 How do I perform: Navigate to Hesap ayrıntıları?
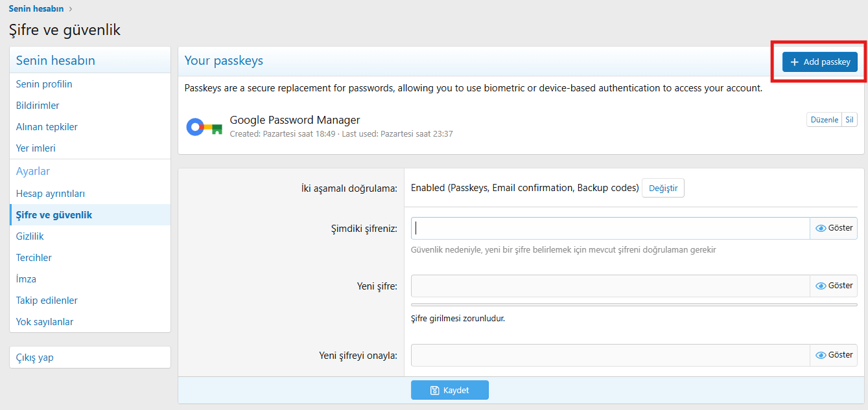(51, 194)
